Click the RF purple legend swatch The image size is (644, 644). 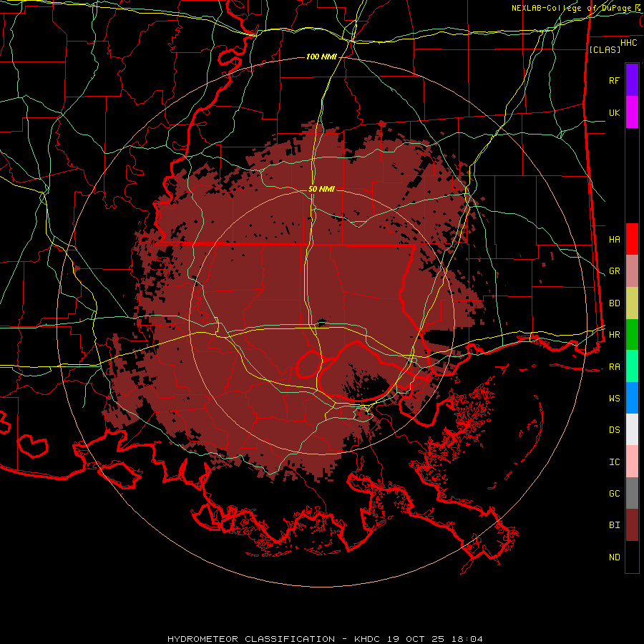coord(632,80)
